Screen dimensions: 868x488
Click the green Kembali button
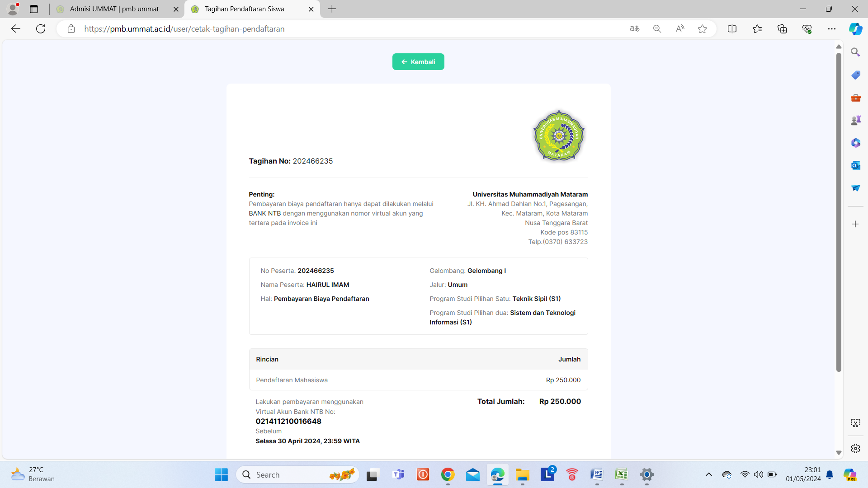(x=418, y=62)
